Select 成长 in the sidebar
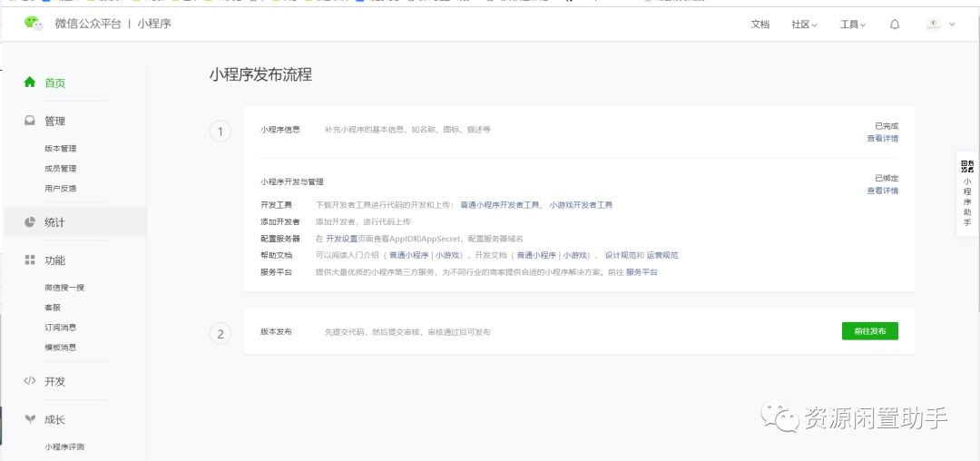Image resolution: width=980 pixels, height=461 pixels. point(55,420)
